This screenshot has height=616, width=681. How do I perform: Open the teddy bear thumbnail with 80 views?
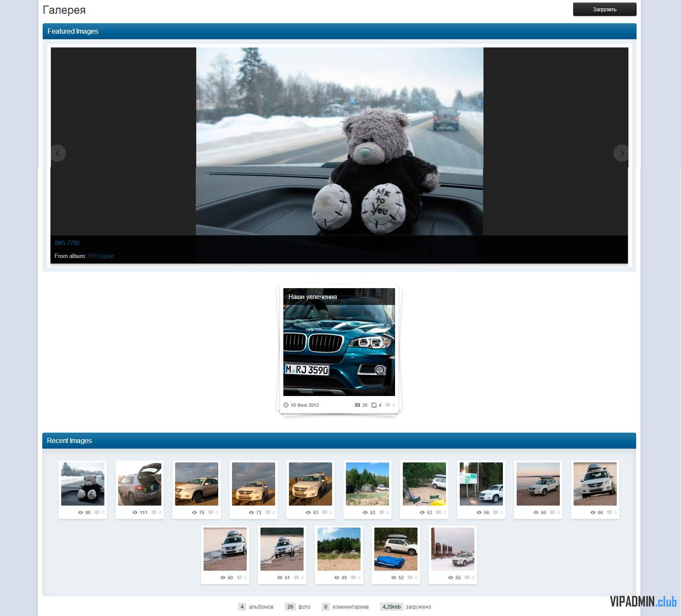[x=83, y=484]
